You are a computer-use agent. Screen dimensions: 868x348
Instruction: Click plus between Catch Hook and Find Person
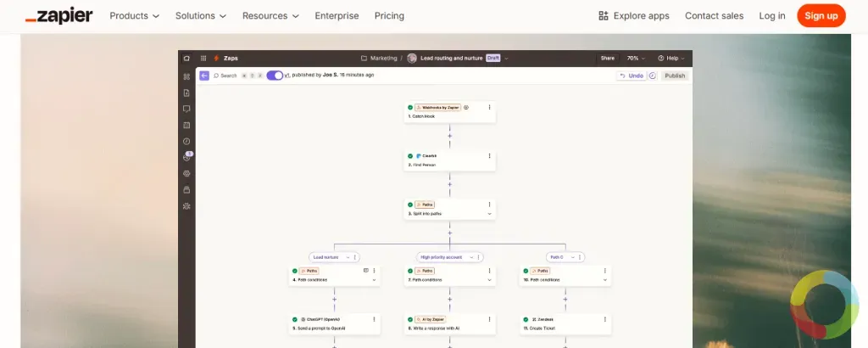click(x=449, y=136)
